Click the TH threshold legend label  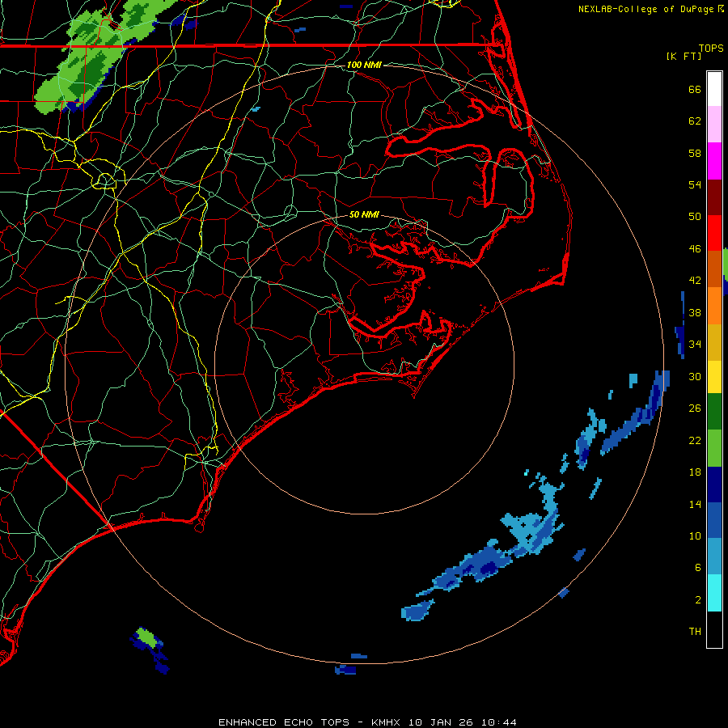(695, 632)
